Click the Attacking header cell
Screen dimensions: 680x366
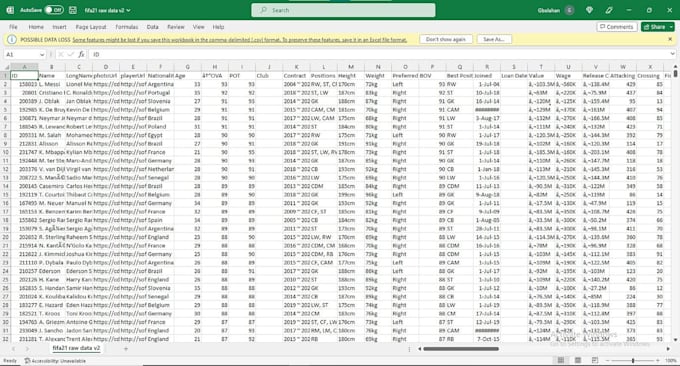622,75
